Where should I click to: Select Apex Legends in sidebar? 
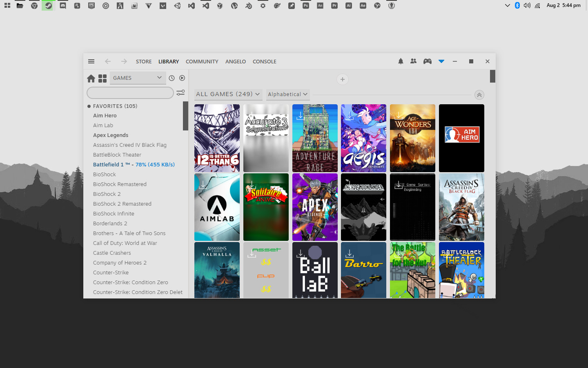[x=111, y=135]
